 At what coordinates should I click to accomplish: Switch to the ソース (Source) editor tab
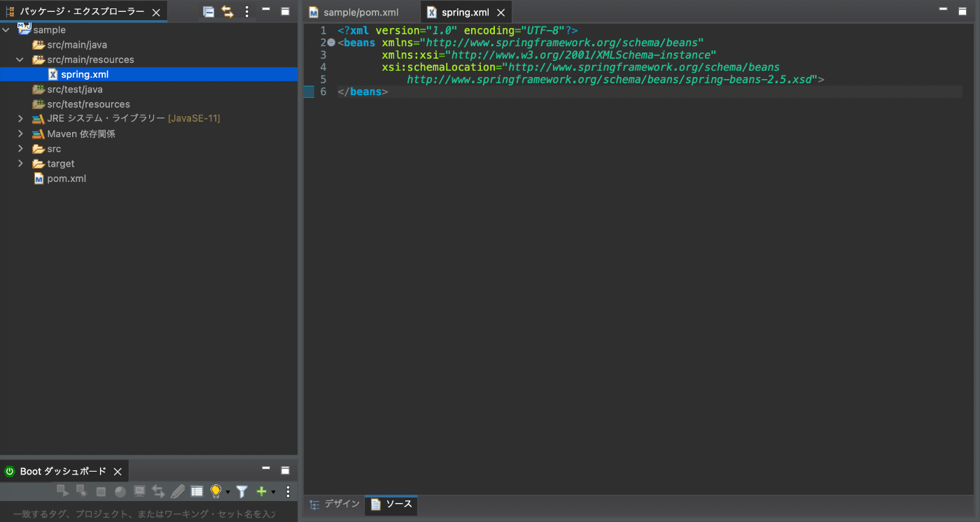391,504
